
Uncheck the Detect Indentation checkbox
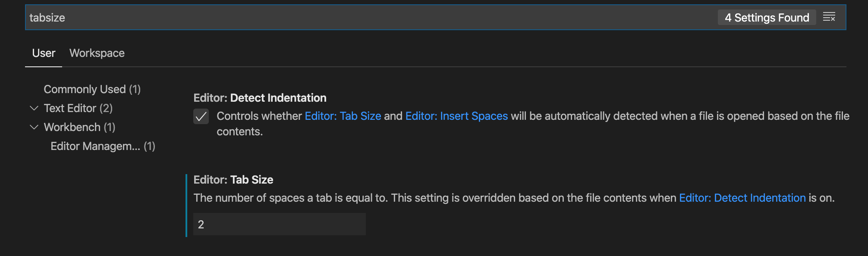point(201,116)
